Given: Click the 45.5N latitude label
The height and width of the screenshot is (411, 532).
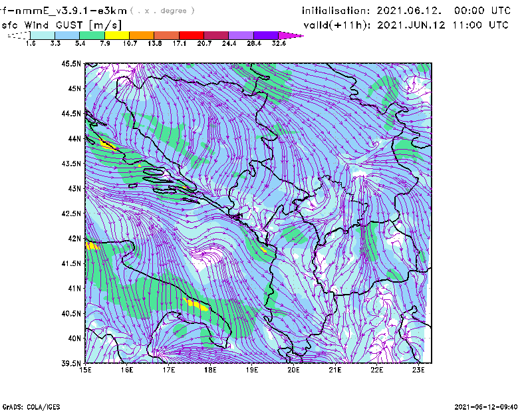Looking at the screenshot, I should (71, 63).
